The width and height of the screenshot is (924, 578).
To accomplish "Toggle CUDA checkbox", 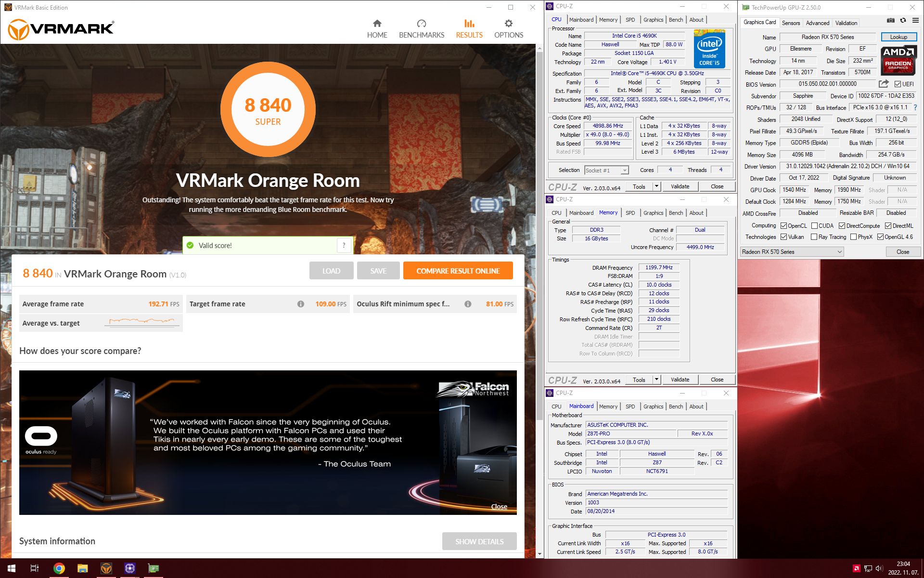I will (814, 226).
